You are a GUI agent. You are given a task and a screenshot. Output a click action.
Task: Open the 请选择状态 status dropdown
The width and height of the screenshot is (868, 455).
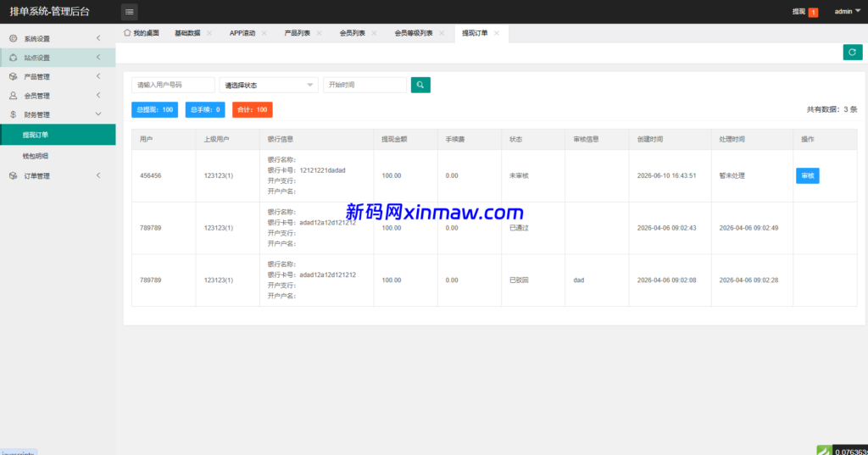click(269, 85)
